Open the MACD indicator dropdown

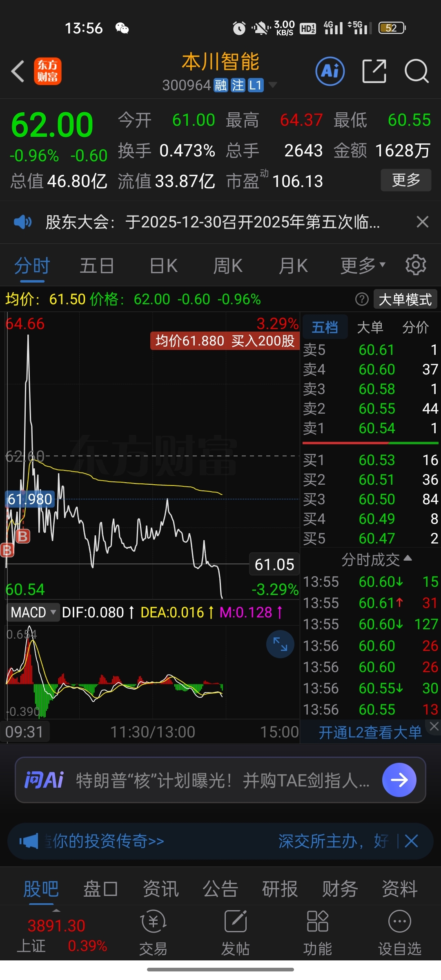pyautogui.click(x=33, y=612)
